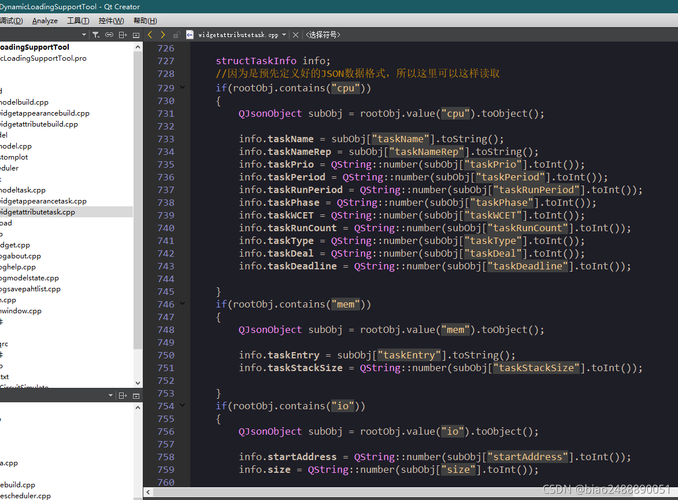Click info.taskStackSize on line 751
This screenshot has width=678, height=500.
pyautogui.click(x=291, y=368)
